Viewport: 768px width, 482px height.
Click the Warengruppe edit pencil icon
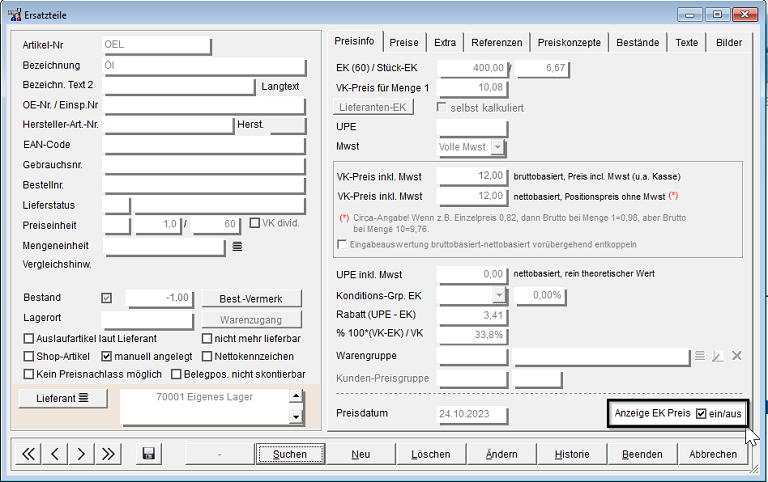[718, 356]
